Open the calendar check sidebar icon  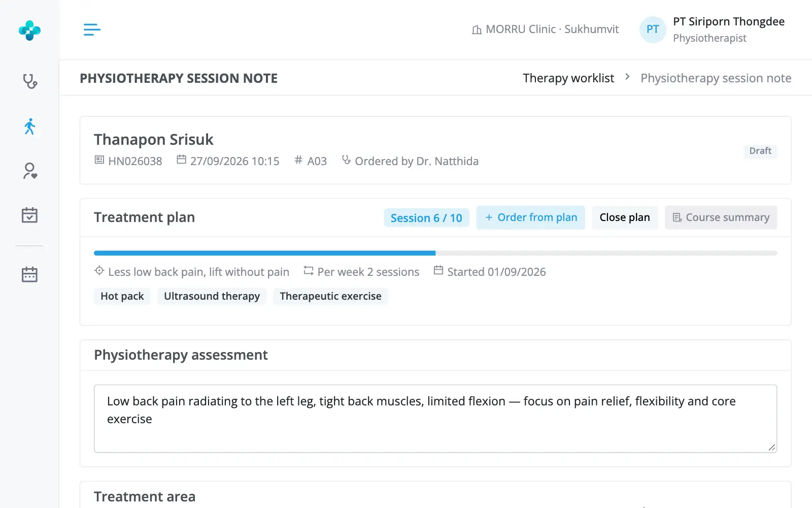(x=29, y=215)
